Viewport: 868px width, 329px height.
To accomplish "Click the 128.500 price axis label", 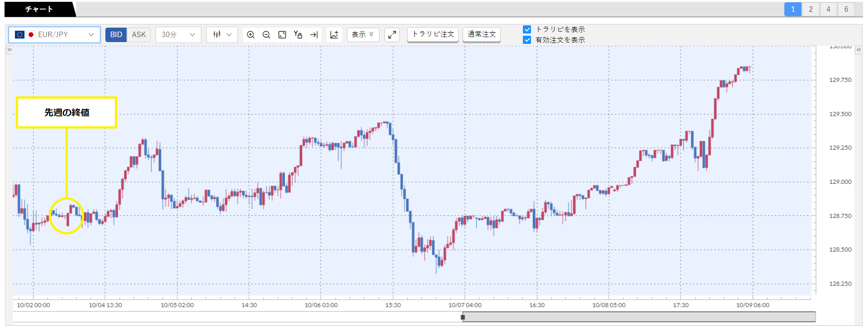I will (x=840, y=250).
